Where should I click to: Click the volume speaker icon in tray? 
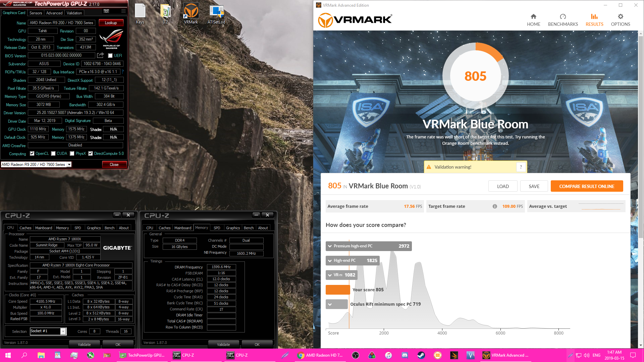click(587, 355)
